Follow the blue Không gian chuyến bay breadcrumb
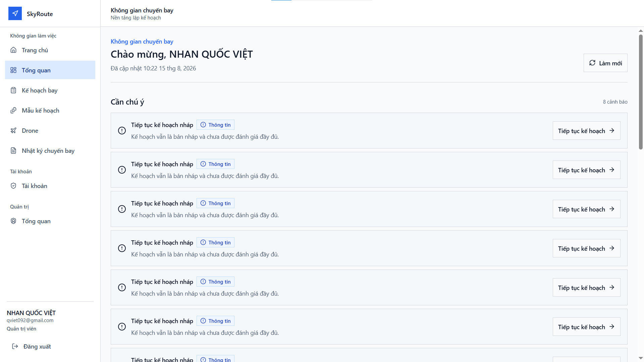 click(x=142, y=42)
